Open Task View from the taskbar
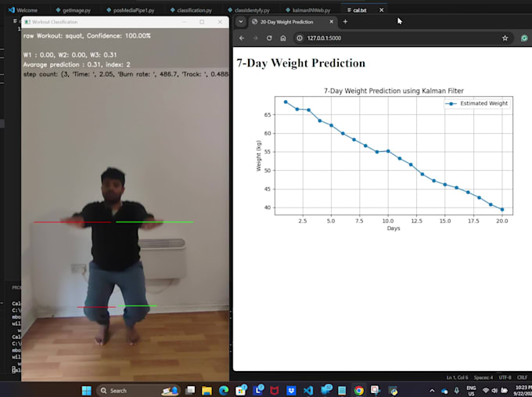 pyautogui.click(x=190, y=391)
